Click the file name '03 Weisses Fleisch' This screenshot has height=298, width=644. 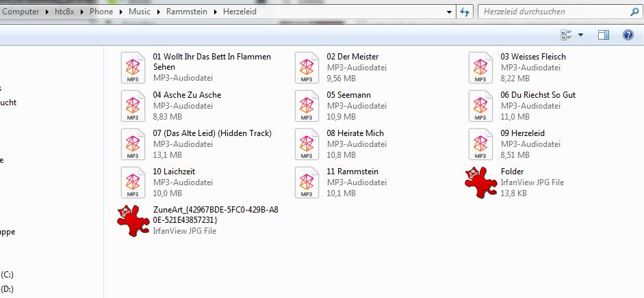pyautogui.click(x=533, y=57)
